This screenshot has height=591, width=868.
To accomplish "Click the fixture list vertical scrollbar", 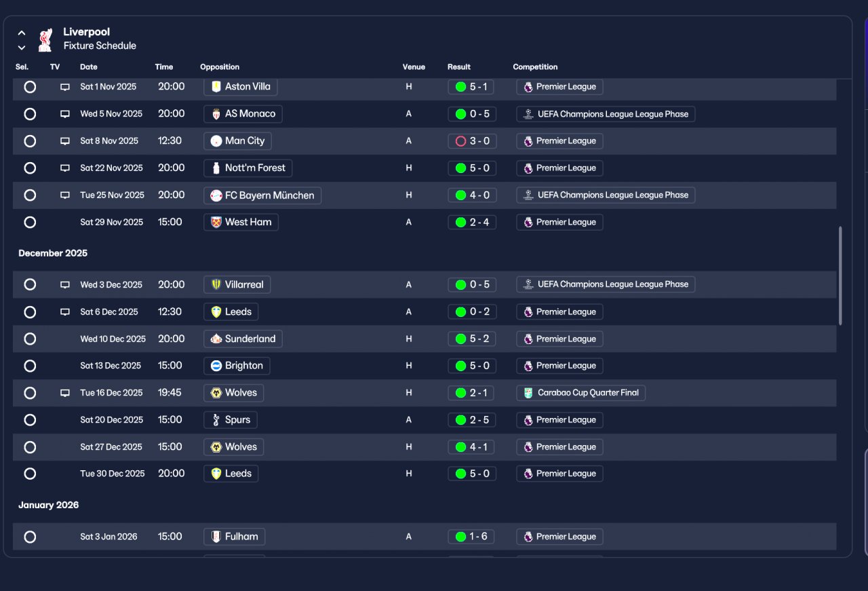I will [x=841, y=275].
